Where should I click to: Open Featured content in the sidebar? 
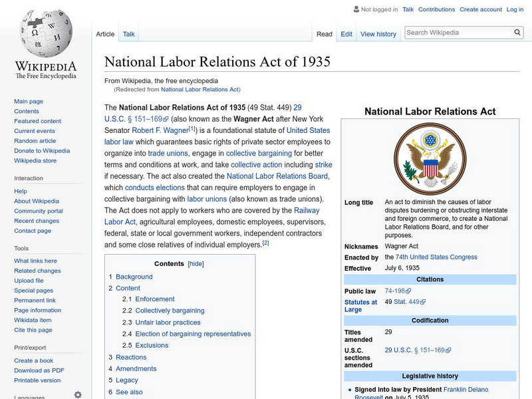pyautogui.click(x=38, y=121)
